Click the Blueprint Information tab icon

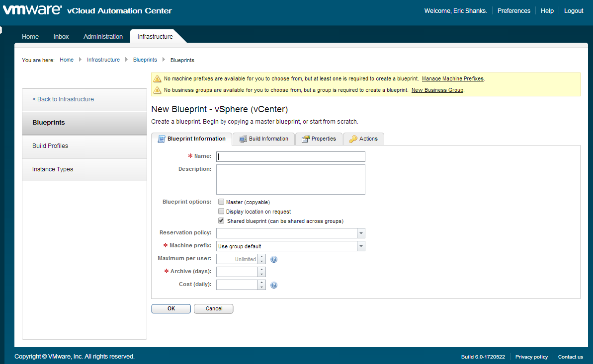(161, 139)
